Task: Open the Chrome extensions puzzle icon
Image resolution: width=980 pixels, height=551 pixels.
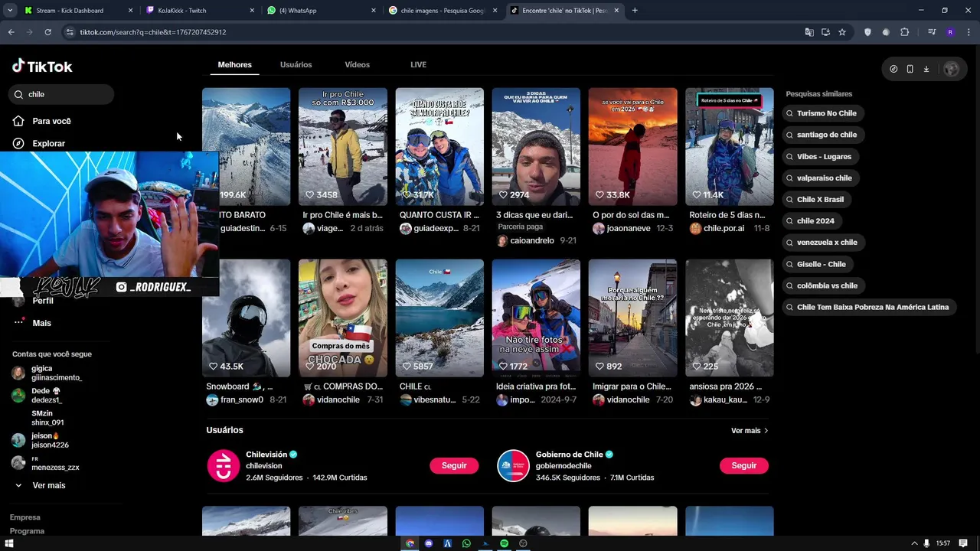Action: (905, 32)
